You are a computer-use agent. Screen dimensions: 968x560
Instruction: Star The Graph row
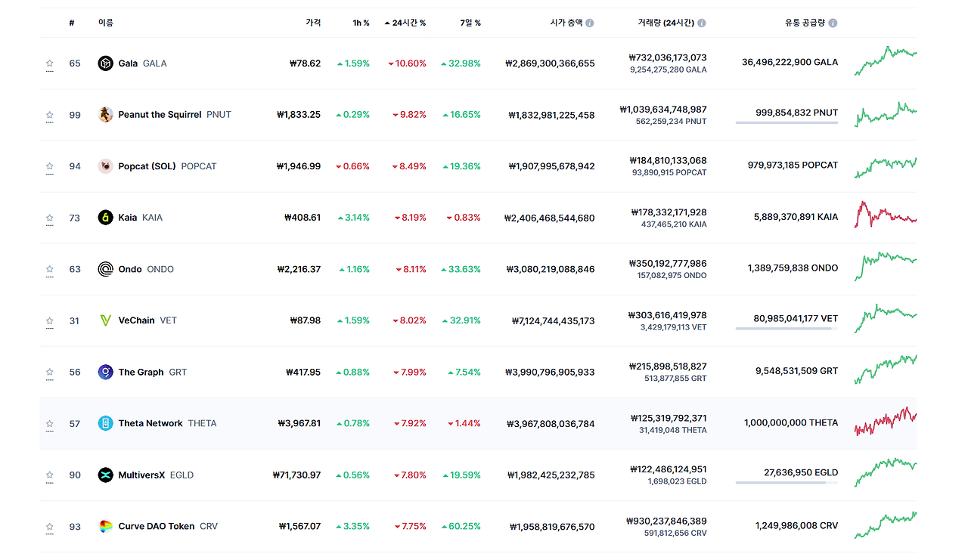click(x=49, y=372)
